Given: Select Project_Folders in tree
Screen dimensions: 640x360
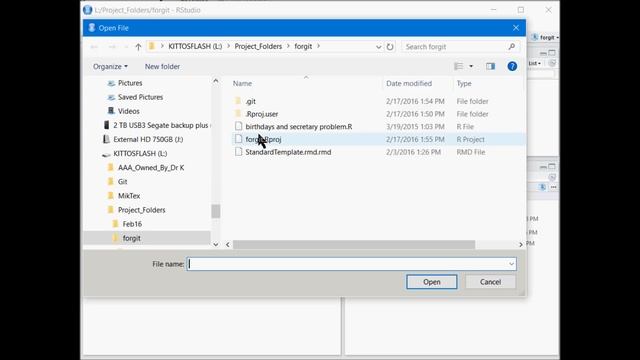Looking at the screenshot, I should pyautogui.click(x=141, y=210).
